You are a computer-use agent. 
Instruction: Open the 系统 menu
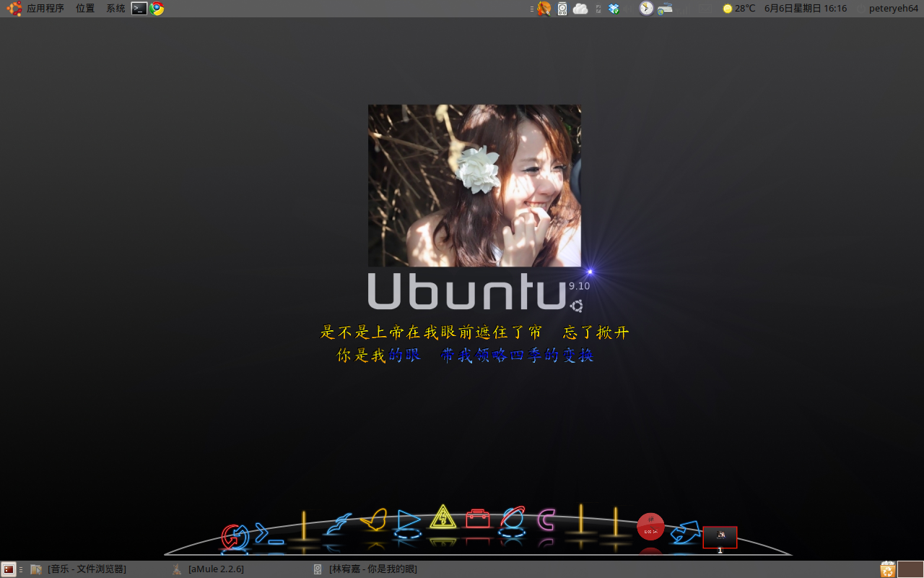coord(115,9)
